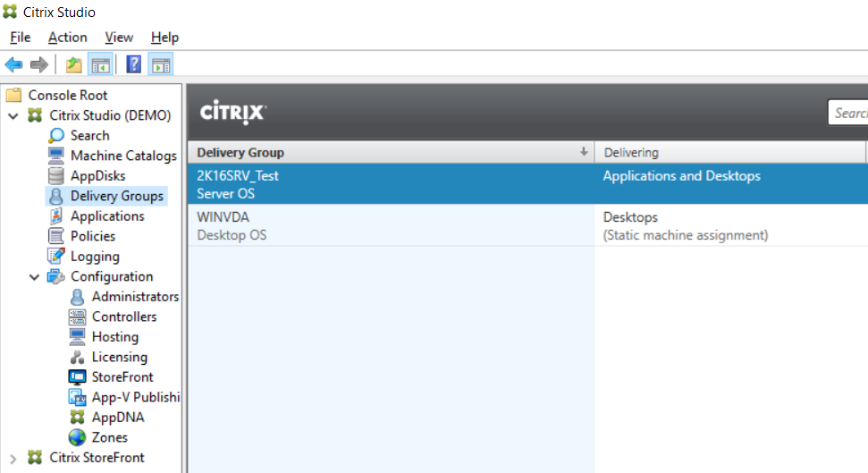Click the Zones globe icon
Viewport: 868px width, 473px height.
click(78, 437)
